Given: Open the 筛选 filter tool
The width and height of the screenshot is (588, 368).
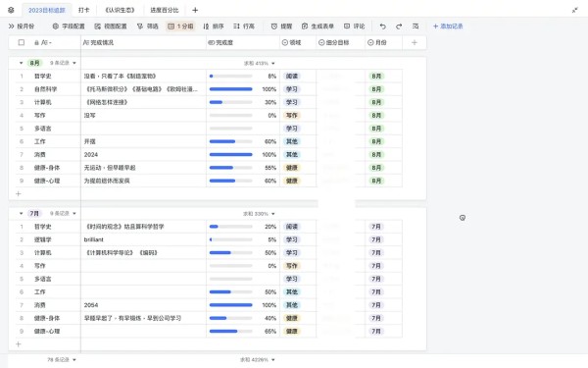Looking at the screenshot, I should point(148,26).
